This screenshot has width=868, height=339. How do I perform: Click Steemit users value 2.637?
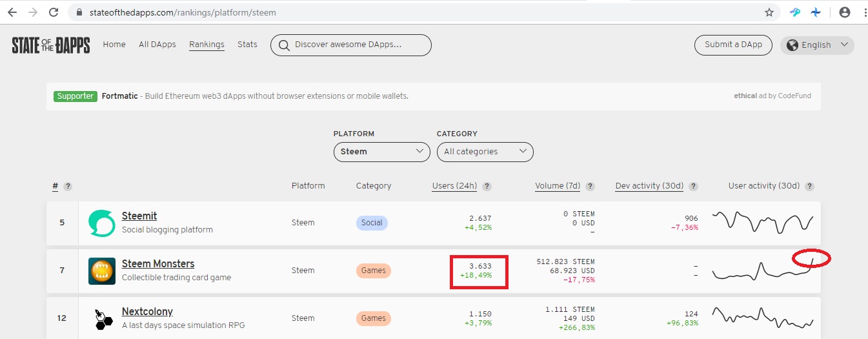(x=480, y=218)
